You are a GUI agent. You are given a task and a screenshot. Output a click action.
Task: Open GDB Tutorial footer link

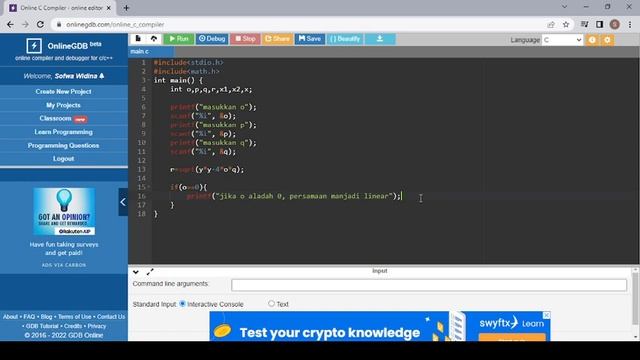(x=42, y=326)
